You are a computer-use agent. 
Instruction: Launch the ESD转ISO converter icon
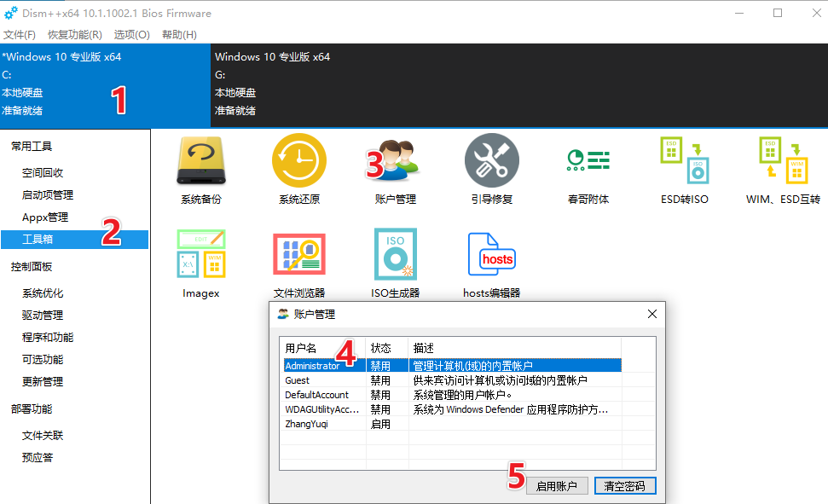click(x=685, y=160)
